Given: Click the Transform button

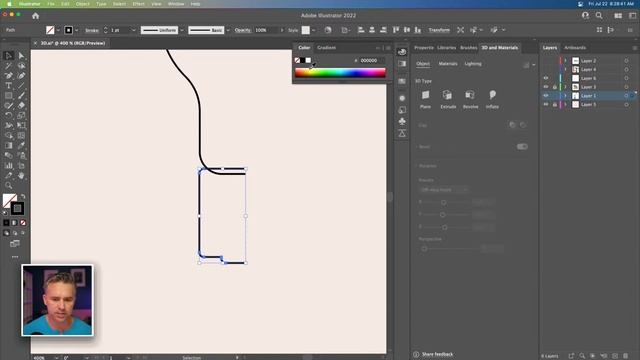Looking at the screenshot, I should 439,30.
